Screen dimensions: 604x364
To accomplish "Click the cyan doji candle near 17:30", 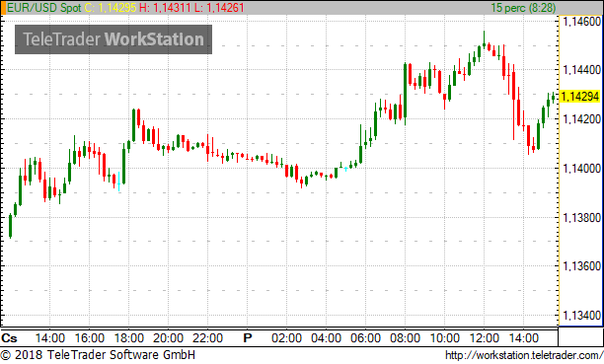I will pos(119,182).
